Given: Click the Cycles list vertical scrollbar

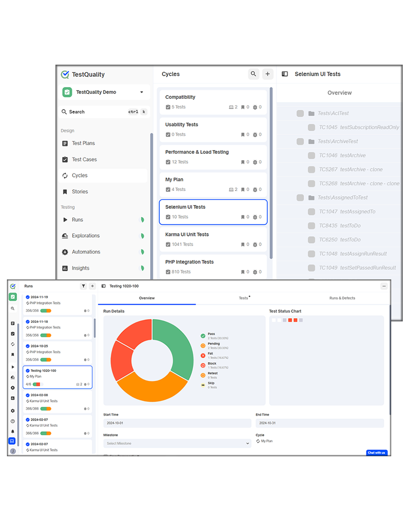Looking at the screenshot, I should point(271,173).
